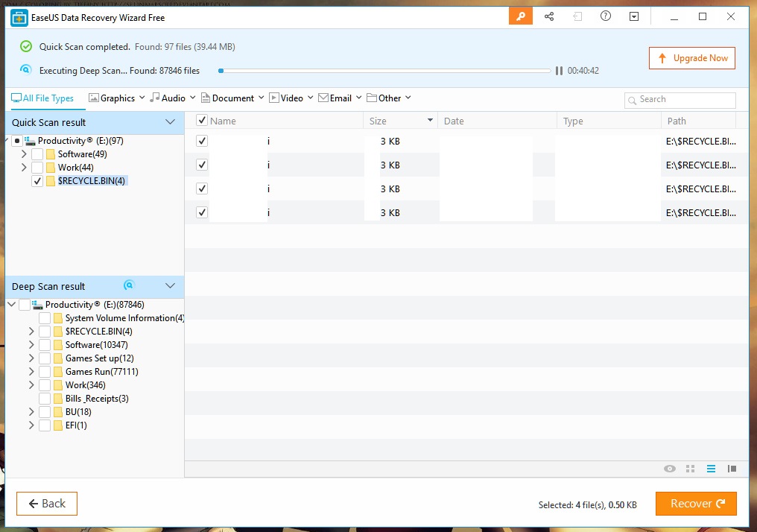Click the deep scan spinning indicator icon

coord(128,285)
